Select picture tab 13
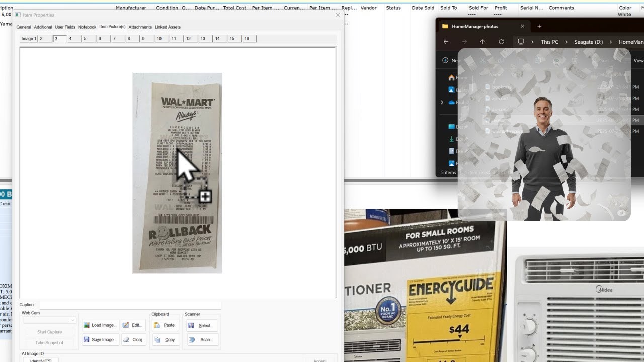The image size is (644, 362). click(x=206, y=39)
